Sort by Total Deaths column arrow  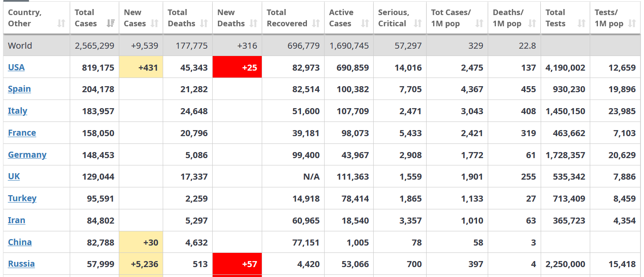click(x=204, y=23)
